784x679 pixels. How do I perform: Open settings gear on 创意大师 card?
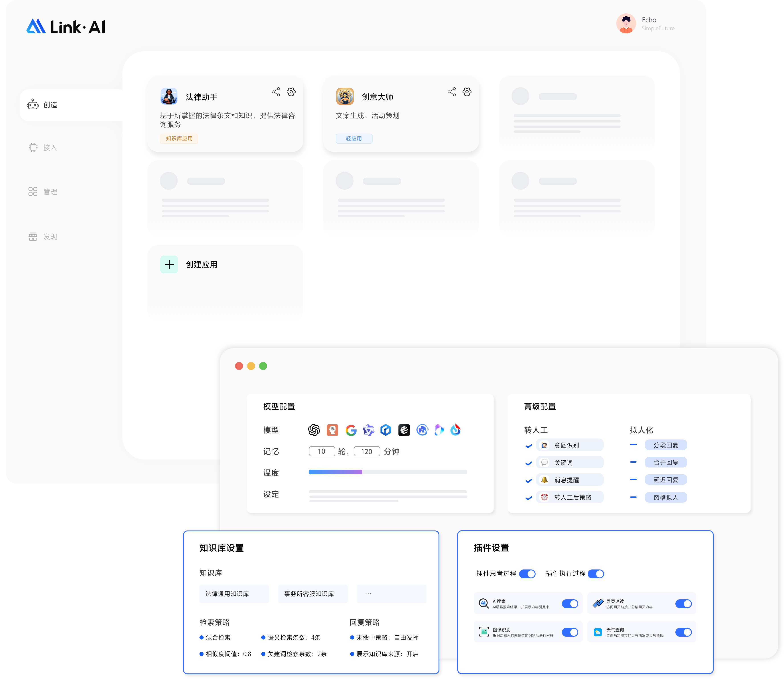467,92
